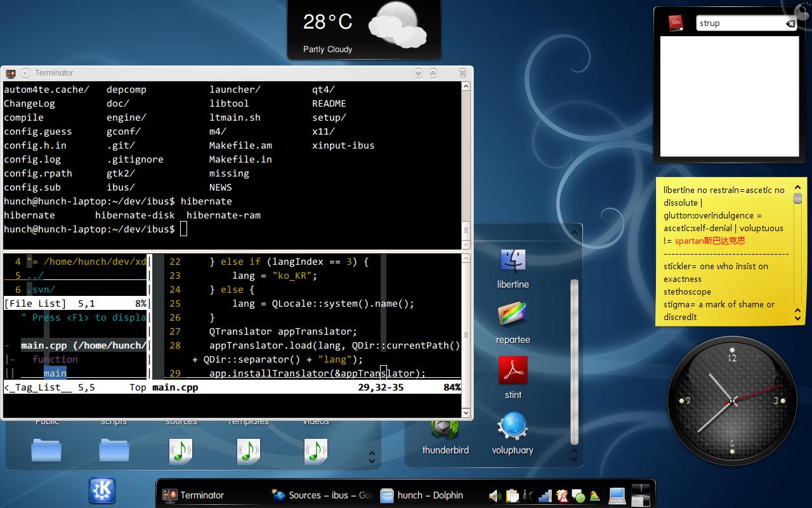Image resolution: width=812 pixels, height=508 pixels.
Task: Click .gitignore in terminal listing
Action: [x=134, y=159]
